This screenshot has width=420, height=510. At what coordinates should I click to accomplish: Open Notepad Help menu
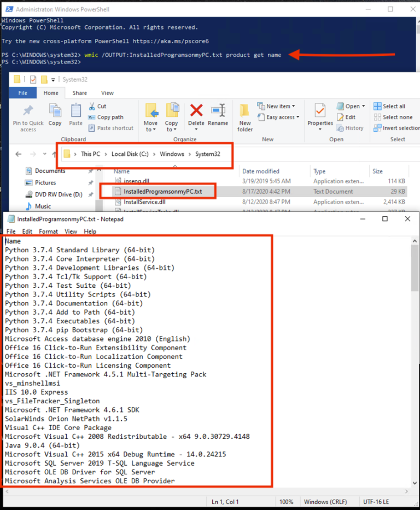click(x=90, y=231)
